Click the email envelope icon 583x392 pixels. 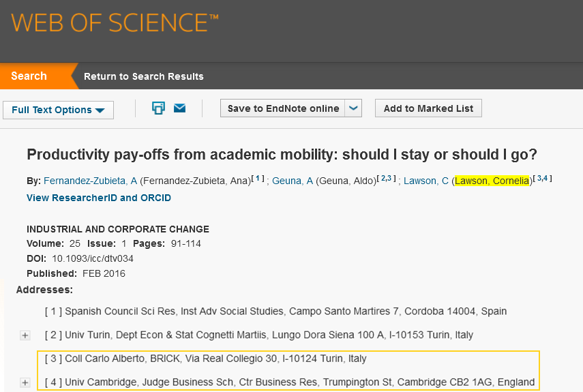[x=179, y=108]
